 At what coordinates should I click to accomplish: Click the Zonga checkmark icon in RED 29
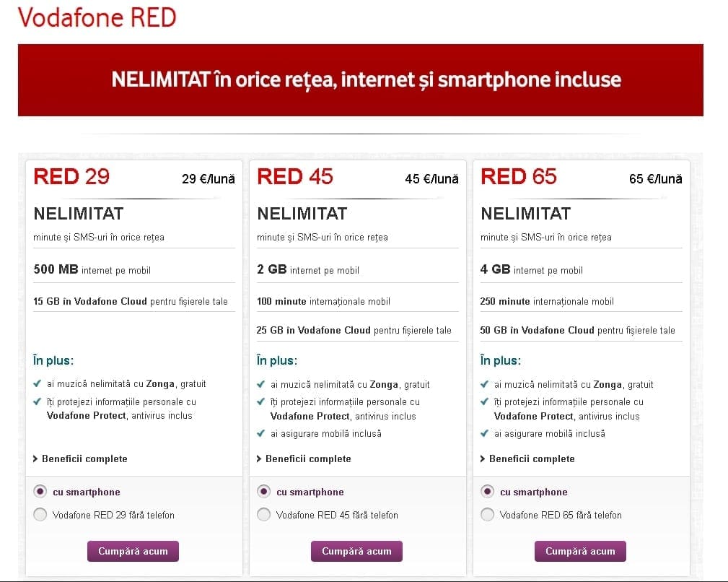click(x=38, y=384)
